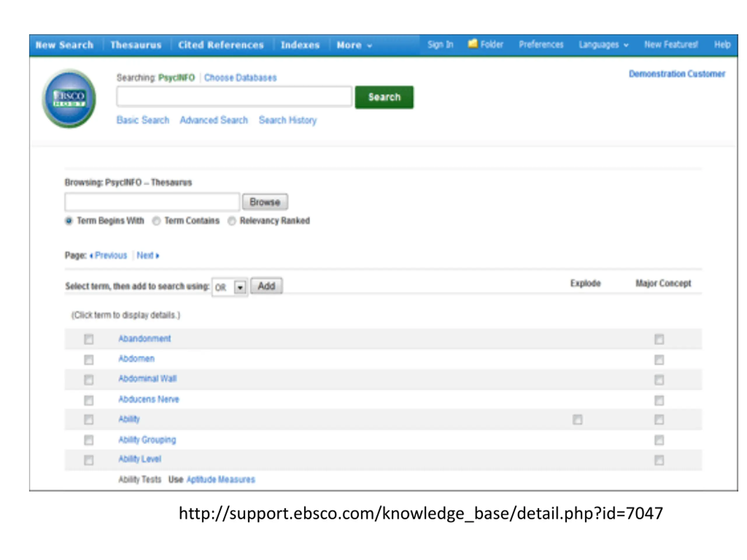Check Major Concept for Abdomen
The width and height of the screenshot is (747, 560).
click(x=659, y=360)
